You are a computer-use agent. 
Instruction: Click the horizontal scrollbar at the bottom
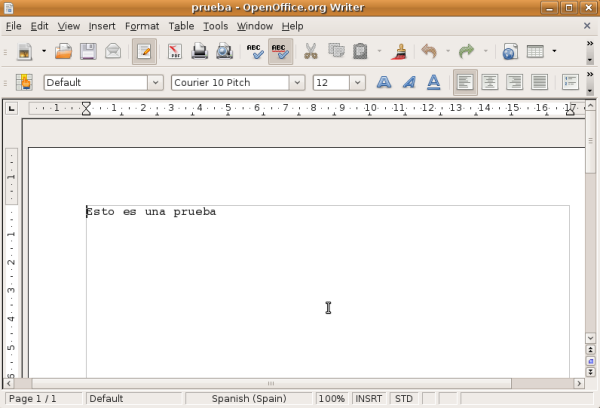point(300,383)
